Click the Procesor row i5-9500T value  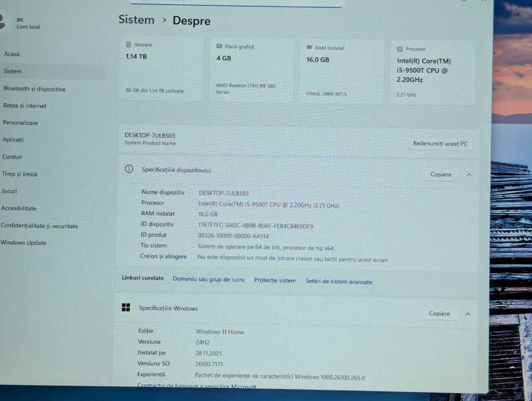[269, 205]
